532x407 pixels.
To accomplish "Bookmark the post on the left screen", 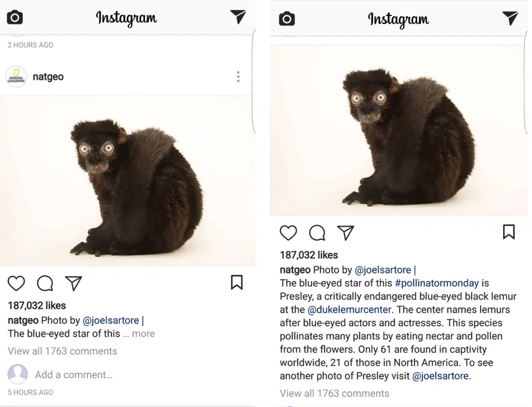I will click(x=236, y=282).
